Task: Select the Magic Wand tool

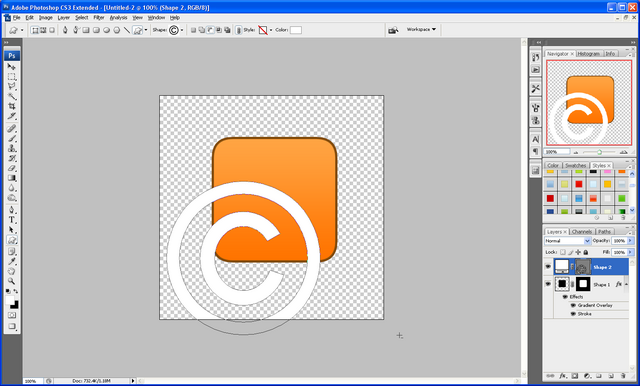Action: [x=12, y=96]
